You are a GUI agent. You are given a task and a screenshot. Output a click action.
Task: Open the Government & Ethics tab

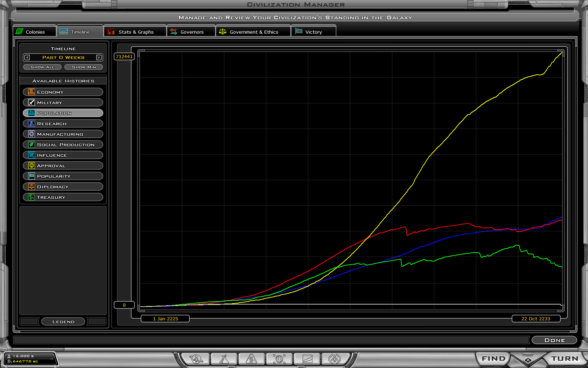[253, 32]
